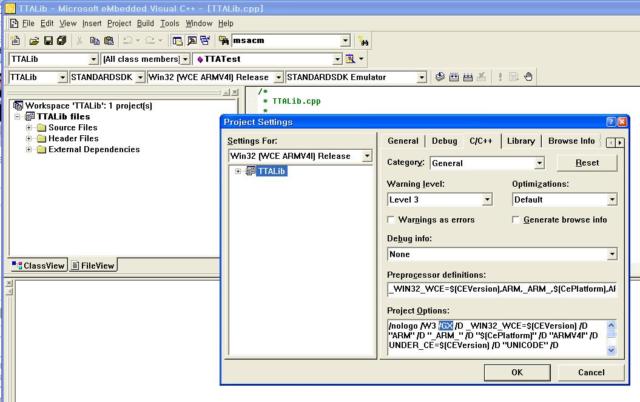640x402 pixels.
Task: Click the Insert Breakpoint hand icon
Action: 528,77
